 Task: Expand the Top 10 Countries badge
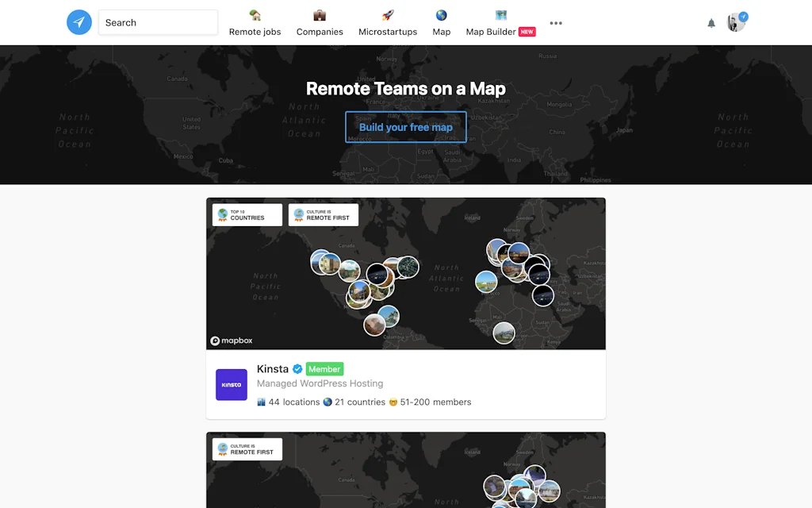[x=247, y=214]
